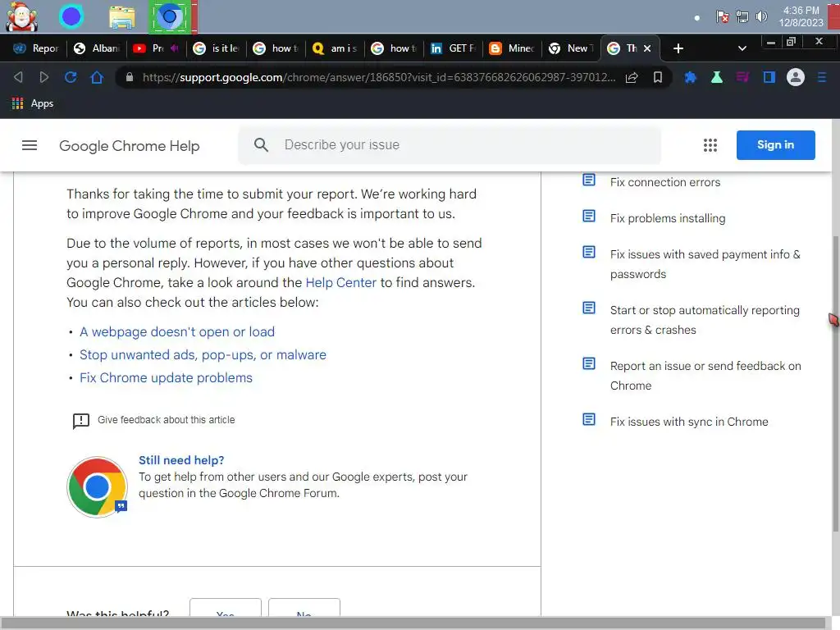Go back with the browser back arrow
The height and width of the screenshot is (630, 840).
18,77
